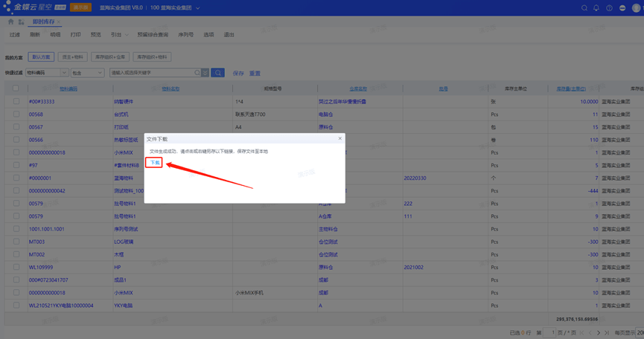Check the row for material 00568
The image size is (644, 339).
coord(16,114)
